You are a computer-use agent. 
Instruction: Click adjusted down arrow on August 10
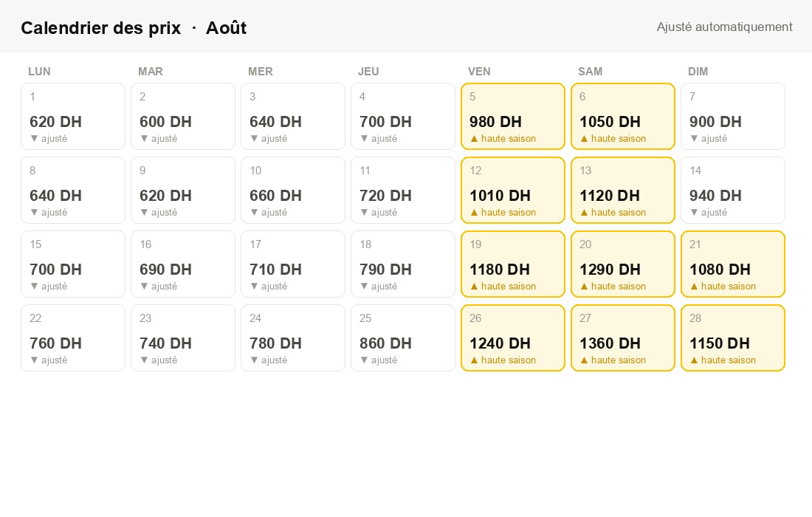pos(254,213)
